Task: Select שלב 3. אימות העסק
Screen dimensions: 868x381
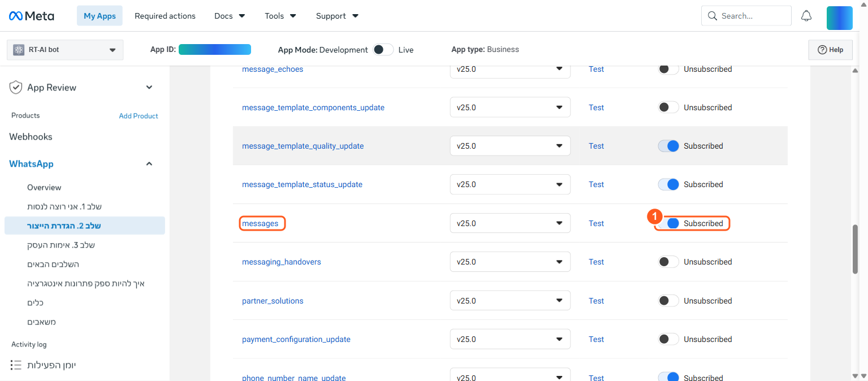Action: (x=61, y=245)
